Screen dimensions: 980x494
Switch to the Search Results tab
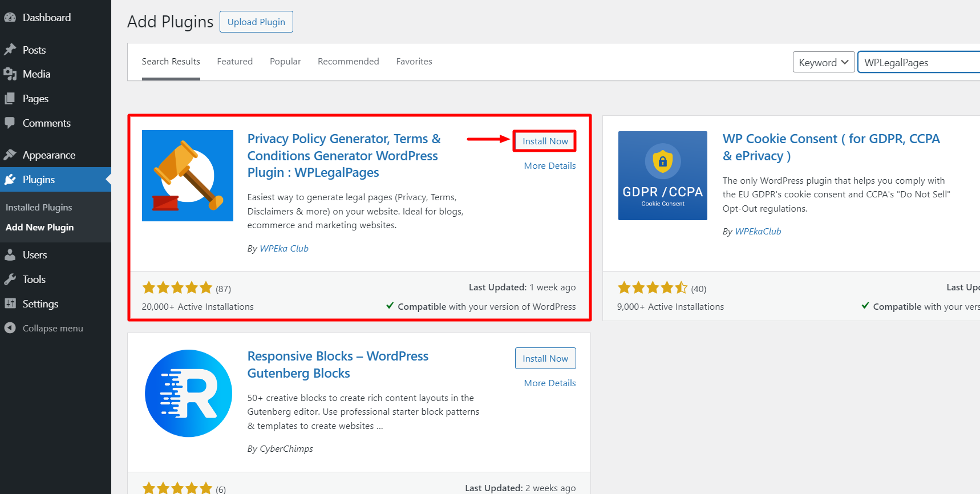coord(171,62)
